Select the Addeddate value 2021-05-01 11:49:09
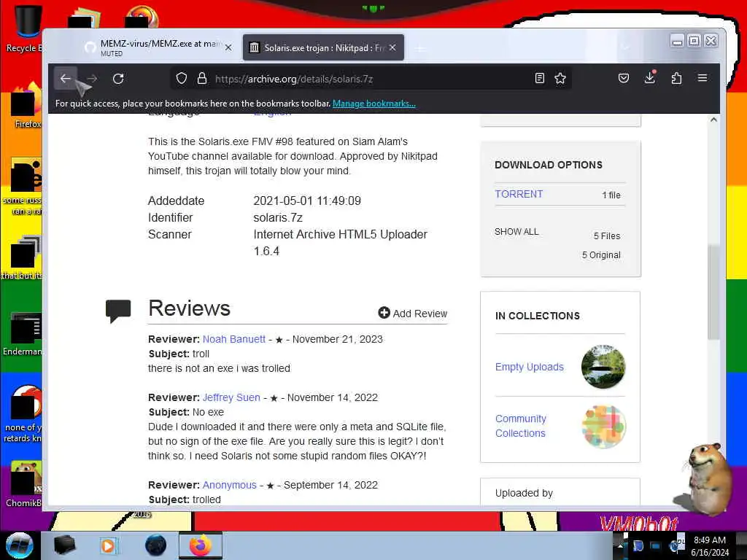 [x=307, y=201]
